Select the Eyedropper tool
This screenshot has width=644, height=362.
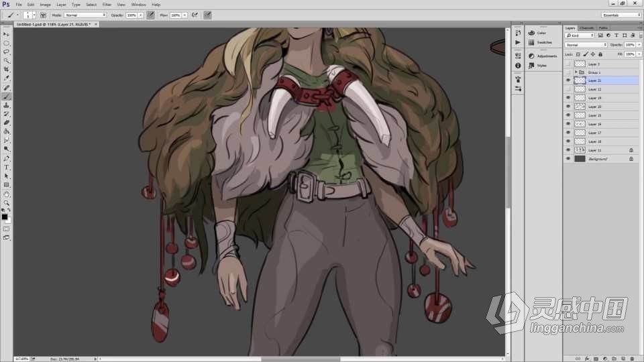[6, 78]
